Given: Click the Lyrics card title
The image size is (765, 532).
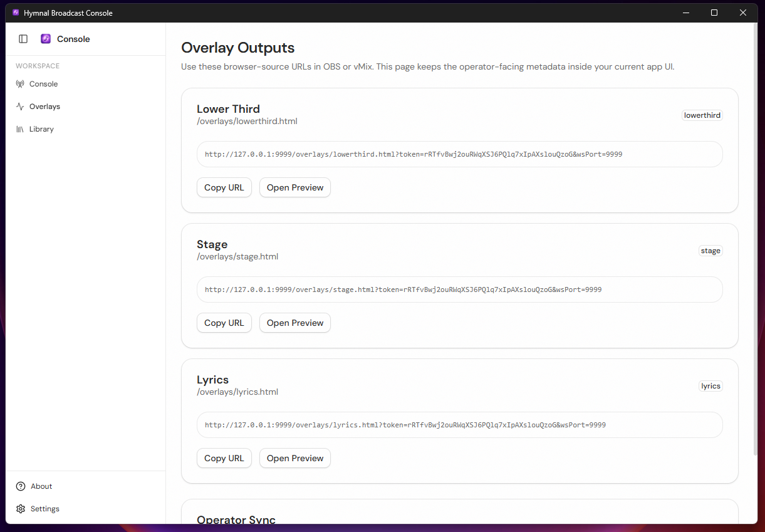Looking at the screenshot, I should [x=213, y=380].
